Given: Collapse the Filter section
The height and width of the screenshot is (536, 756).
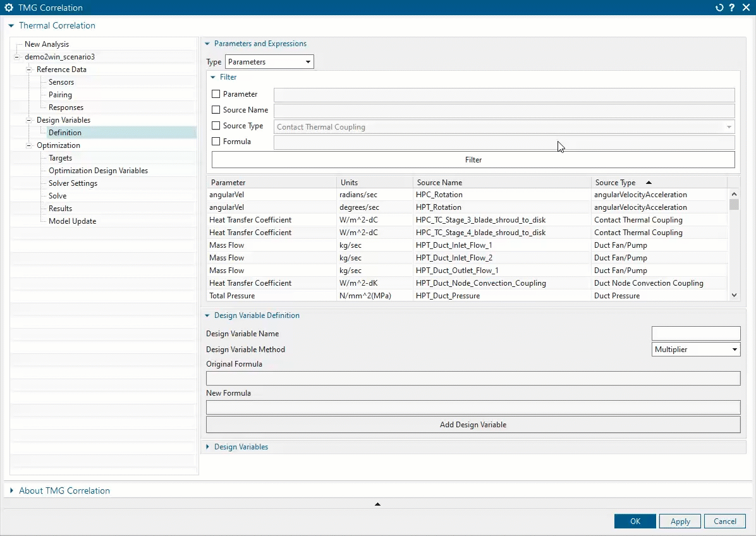Looking at the screenshot, I should click(212, 76).
